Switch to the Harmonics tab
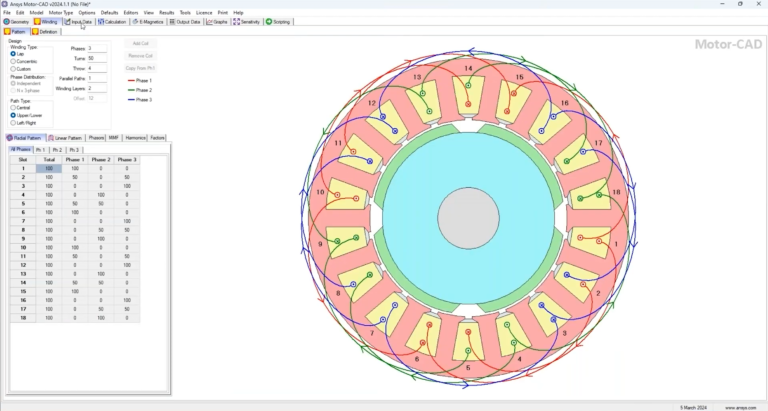Screen dimensions: 768x411 (x=135, y=138)
